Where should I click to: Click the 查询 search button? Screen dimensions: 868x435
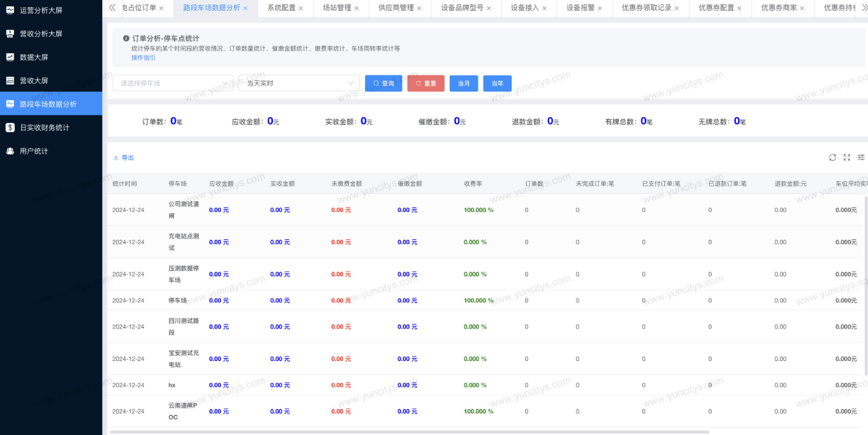383,83
